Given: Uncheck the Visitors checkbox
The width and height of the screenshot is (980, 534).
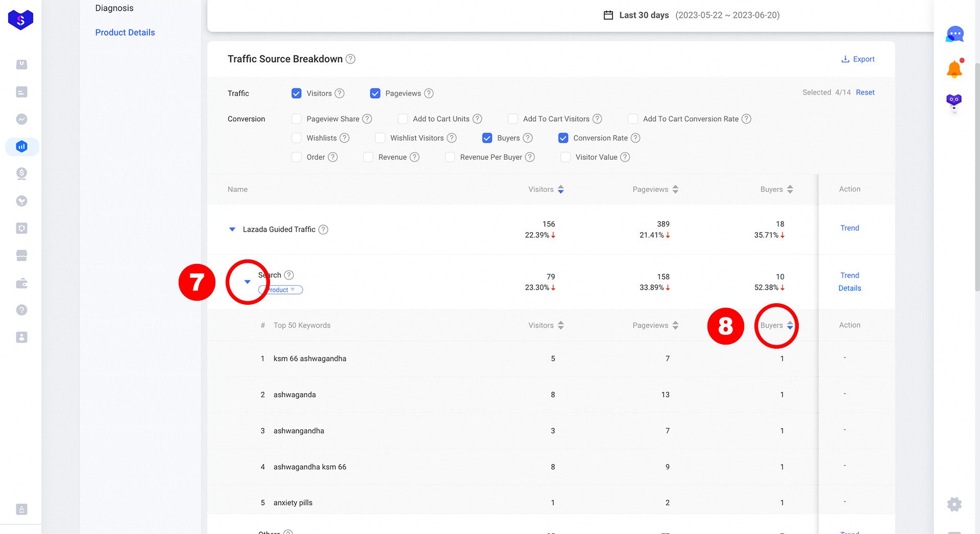Looking at the screenshot, I should 297,93.
